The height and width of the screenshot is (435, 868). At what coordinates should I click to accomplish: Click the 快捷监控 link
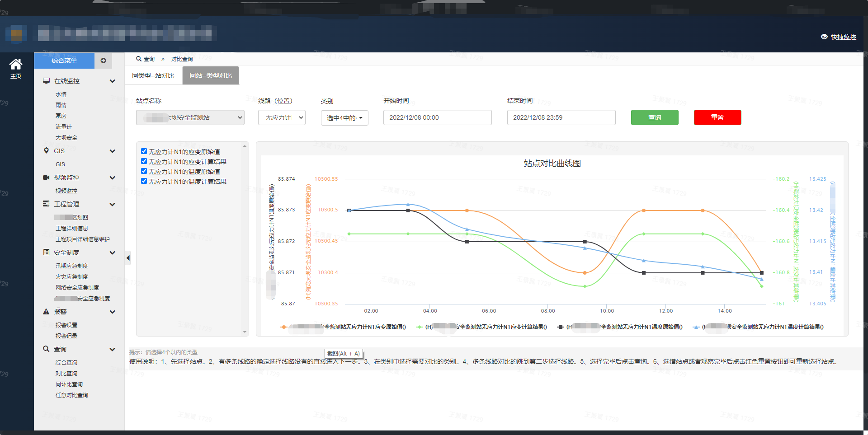coord(839,37)
